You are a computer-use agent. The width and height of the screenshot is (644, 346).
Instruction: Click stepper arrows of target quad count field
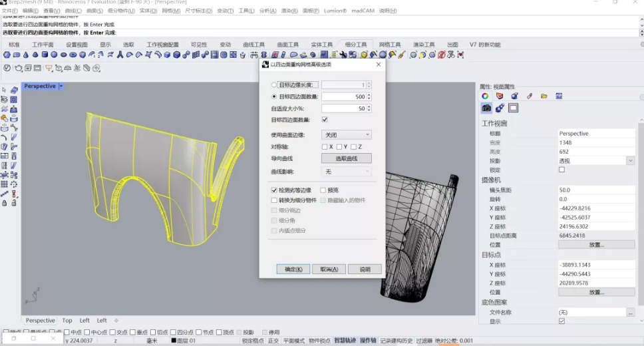(x=369, y=96)
